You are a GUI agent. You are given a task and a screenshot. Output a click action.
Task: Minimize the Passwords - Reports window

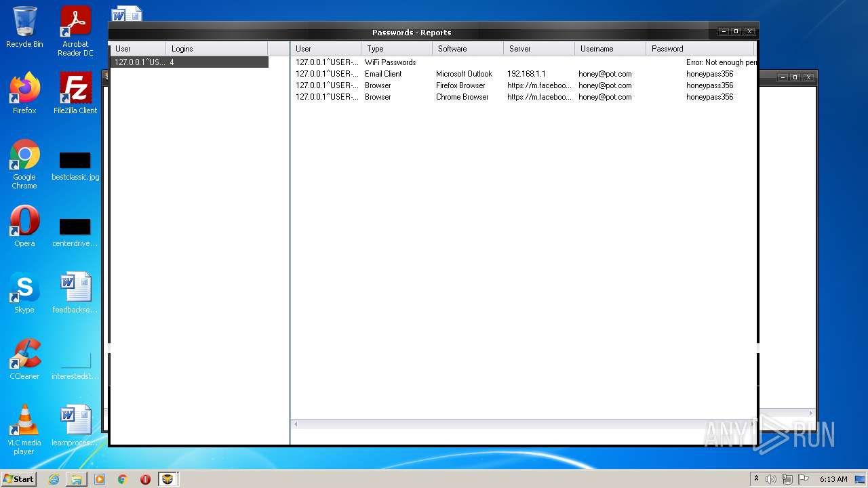(724, 31)
